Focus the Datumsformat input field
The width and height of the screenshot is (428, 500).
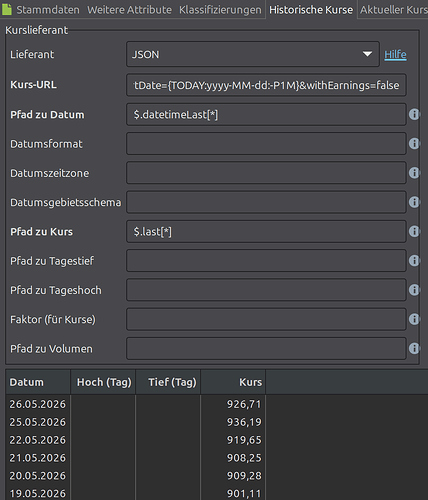click(x=266, y=144)
